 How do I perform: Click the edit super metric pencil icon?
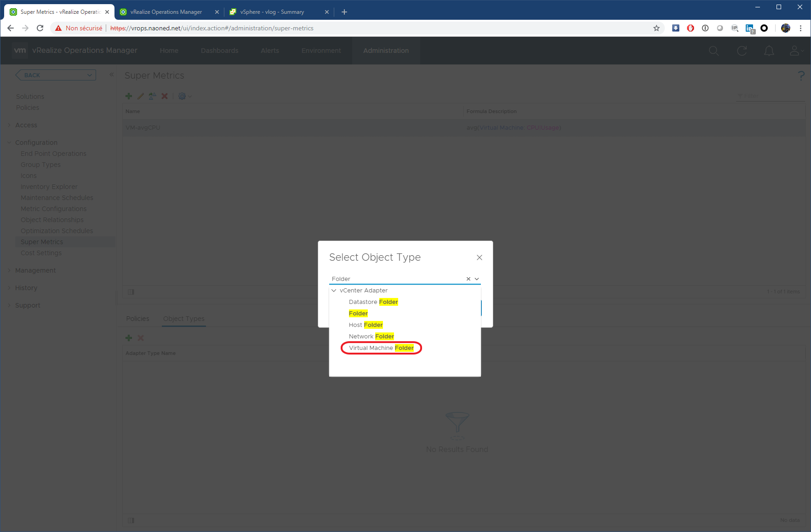(141, 96)
